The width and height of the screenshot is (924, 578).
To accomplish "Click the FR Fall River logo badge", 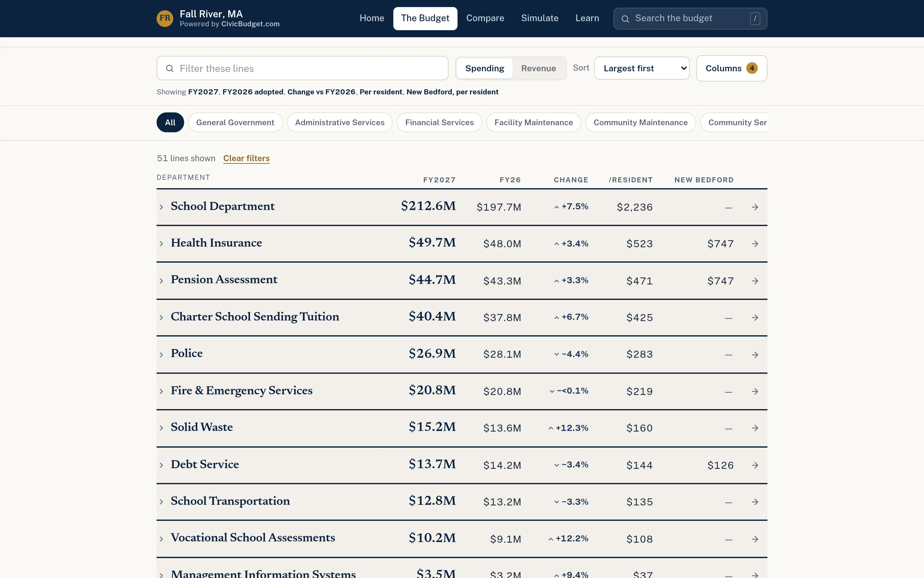I will point(165,18).
